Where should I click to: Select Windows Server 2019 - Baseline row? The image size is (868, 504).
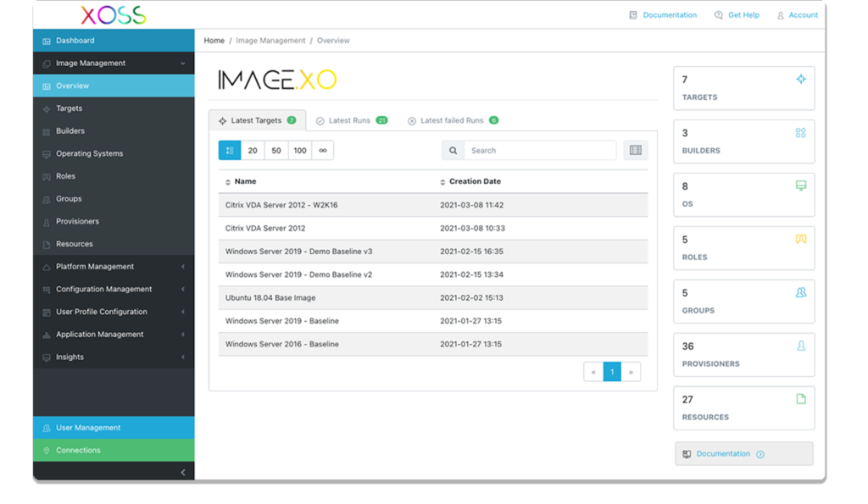coord(433,321)
